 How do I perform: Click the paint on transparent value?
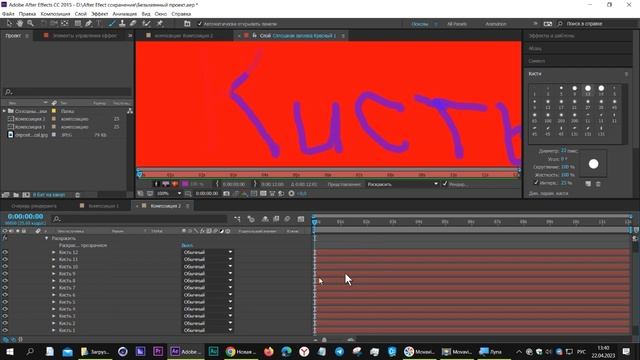(187, 246)
